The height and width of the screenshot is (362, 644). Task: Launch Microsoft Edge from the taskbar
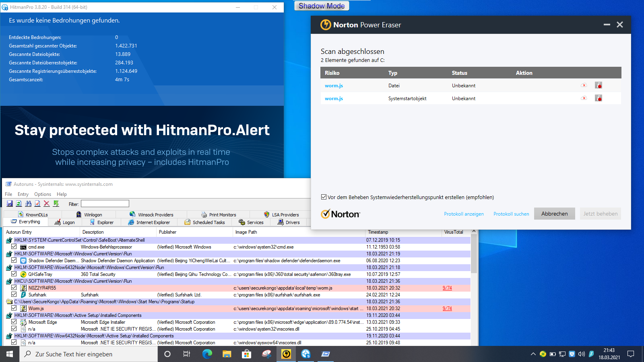207,354
